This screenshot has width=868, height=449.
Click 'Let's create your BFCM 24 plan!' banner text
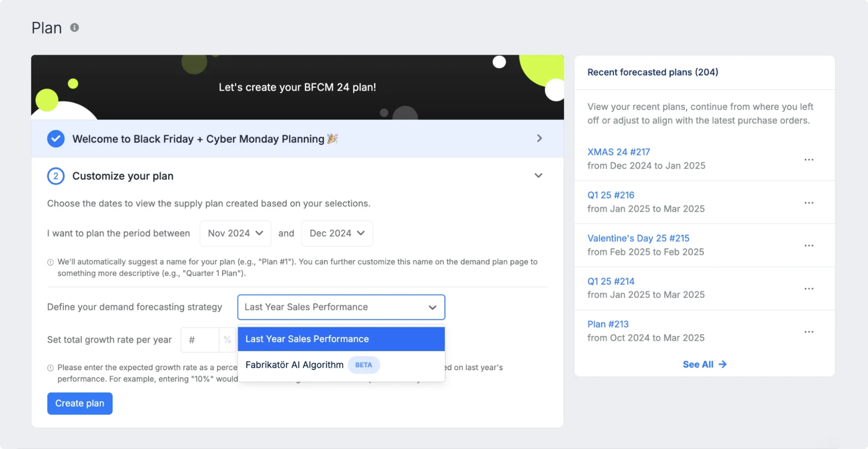(297, 87)
